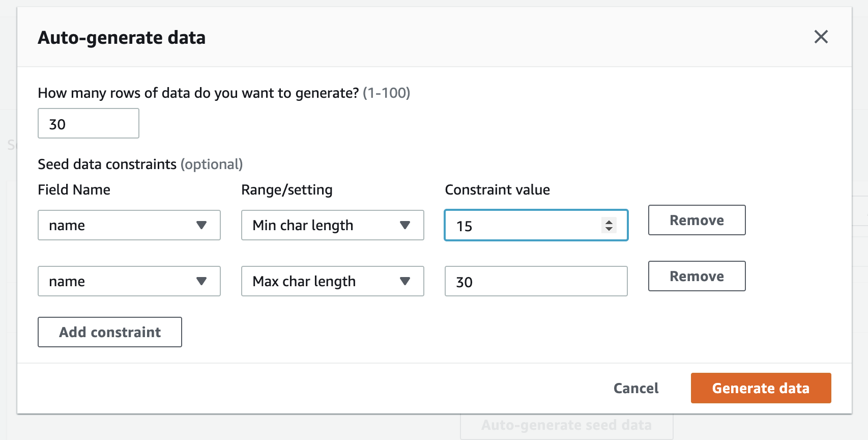Click the seed data constraints optional label
Image resolution: width=868 pixels, height=440 pixels.
(140, 164)
